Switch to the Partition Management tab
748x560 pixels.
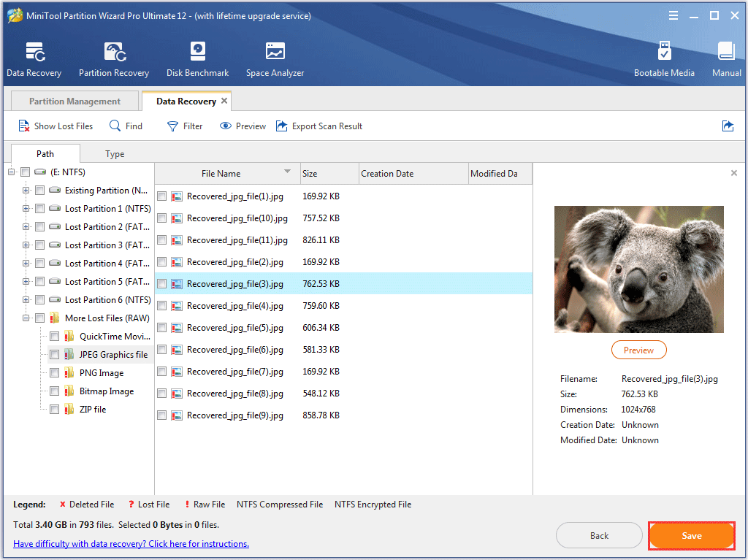click(x=73, y=100)
